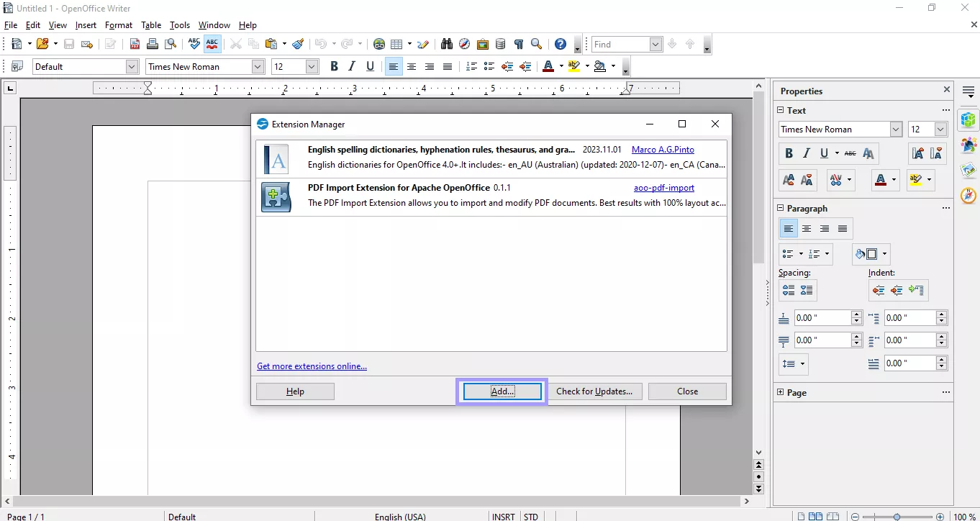The width and height of the screenshot is (980, 521).
Task: Toggle Centered alignment in the formatting toolbar
Action: pos(412,66)
